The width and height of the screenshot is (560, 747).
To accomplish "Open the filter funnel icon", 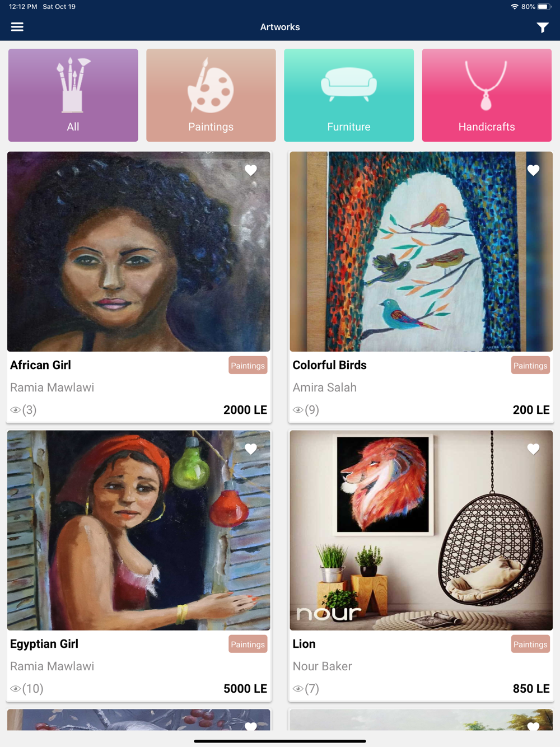I will click(x=542, y=27).
